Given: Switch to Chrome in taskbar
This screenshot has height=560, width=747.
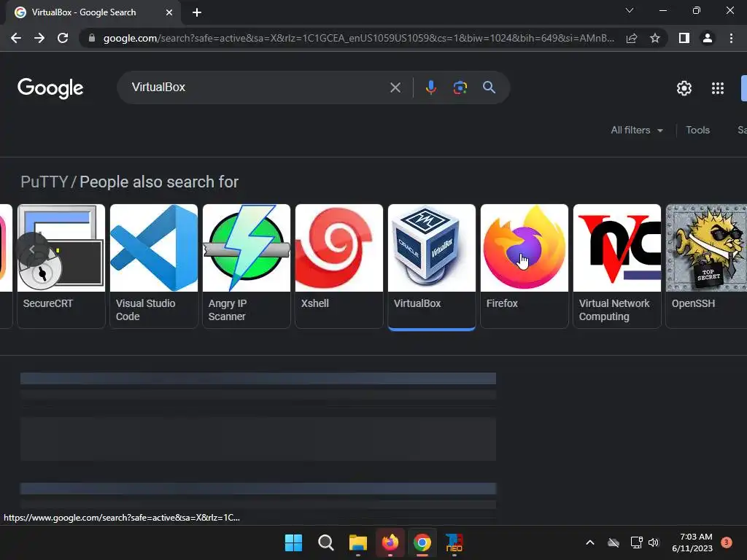Looking at the screenshot, I should pos(422,542).
